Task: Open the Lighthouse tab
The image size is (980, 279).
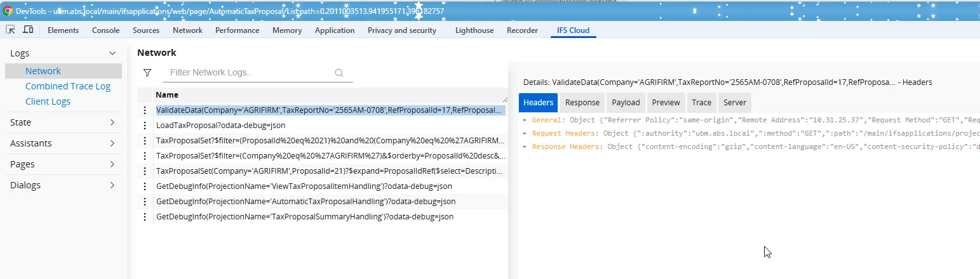Action: (474, 30)
